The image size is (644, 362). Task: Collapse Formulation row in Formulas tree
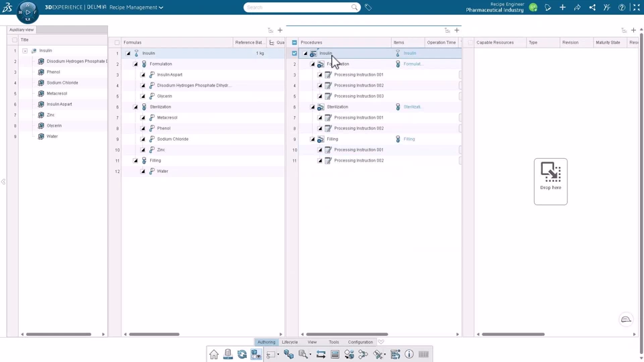136,64
